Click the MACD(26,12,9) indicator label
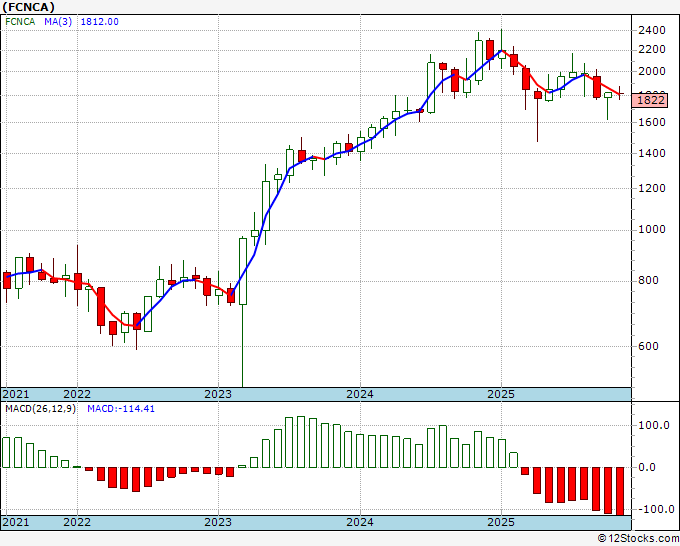The width and height of the screenshot is (680, 546). [x=40, y=409]
